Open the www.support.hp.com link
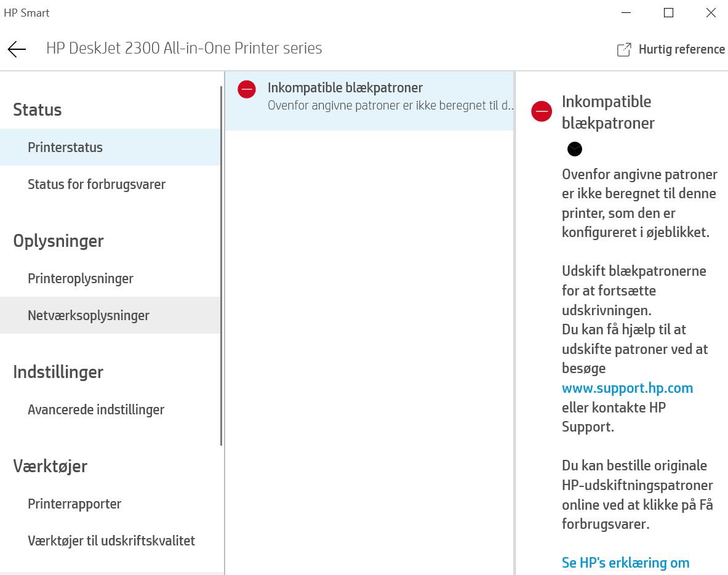The height and width of the screenshot is (575, 728). coord(627,388)
